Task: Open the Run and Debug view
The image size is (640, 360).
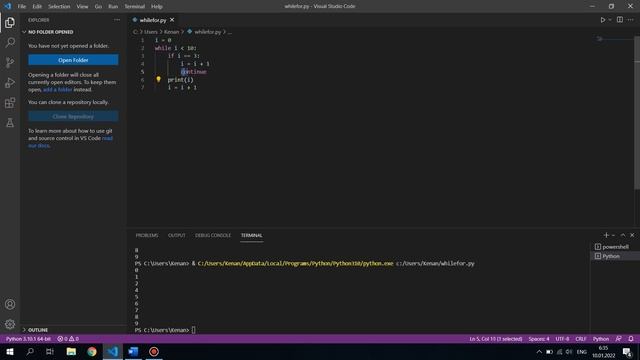Action: [10, 82]
